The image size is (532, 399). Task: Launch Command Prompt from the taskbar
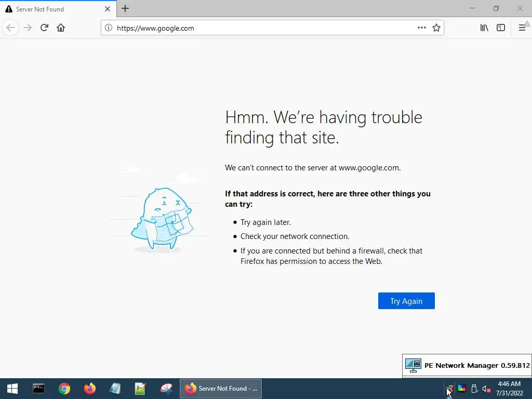point(38,389)
